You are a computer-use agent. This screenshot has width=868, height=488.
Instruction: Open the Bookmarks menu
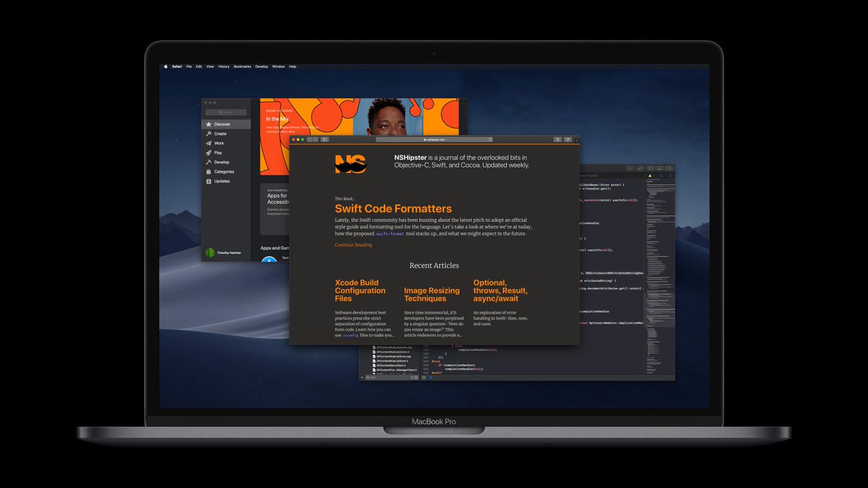pyautogui.click(x=242, y=67)
